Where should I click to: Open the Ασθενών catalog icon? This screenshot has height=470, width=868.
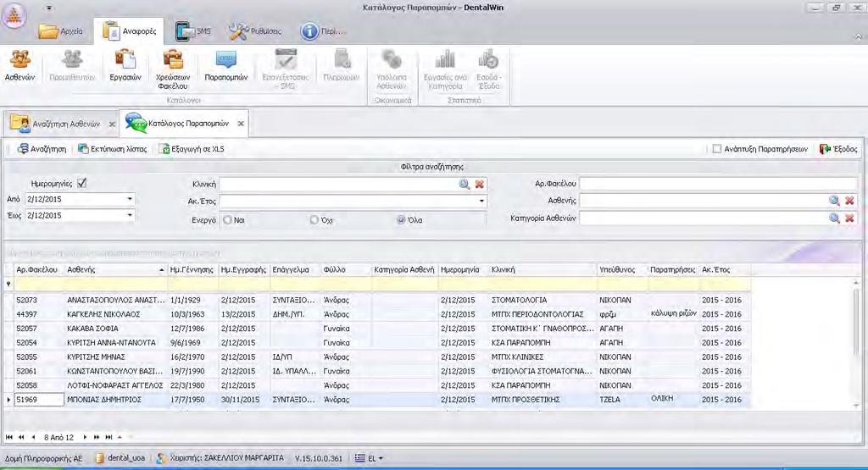20,66
